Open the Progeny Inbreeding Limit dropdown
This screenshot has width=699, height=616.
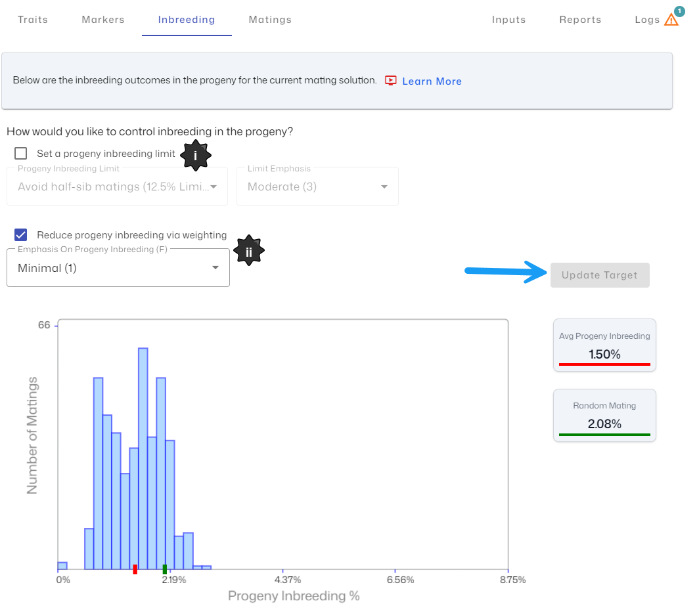coord(118,187)
